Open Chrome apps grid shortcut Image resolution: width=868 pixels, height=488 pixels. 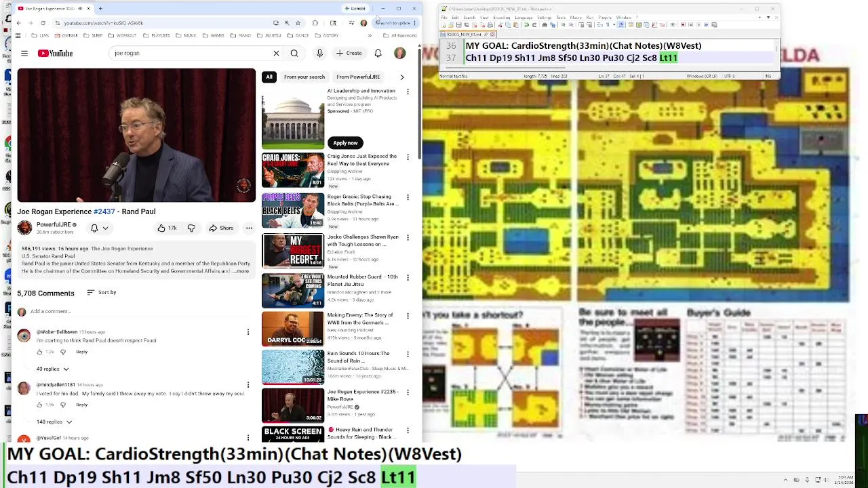point(18,35)
